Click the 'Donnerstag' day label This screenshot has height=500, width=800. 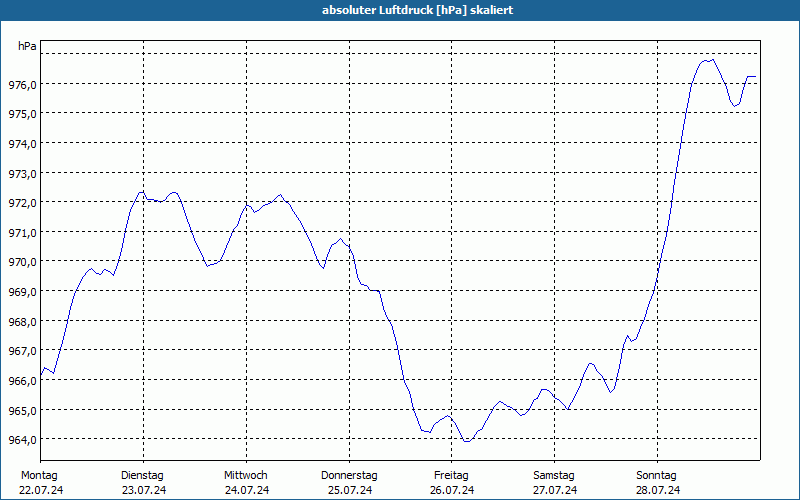pos(349,476)
